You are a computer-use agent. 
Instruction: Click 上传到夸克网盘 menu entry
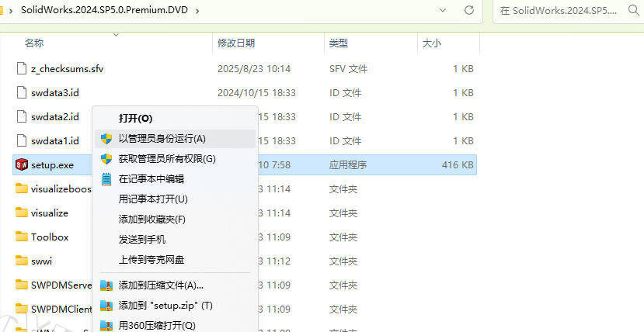click(x=151, y=259)
